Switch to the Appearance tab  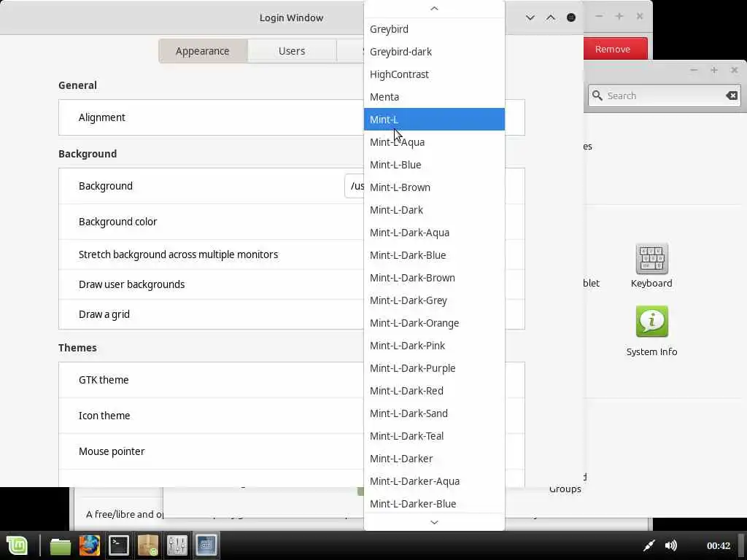pos(203,51)
